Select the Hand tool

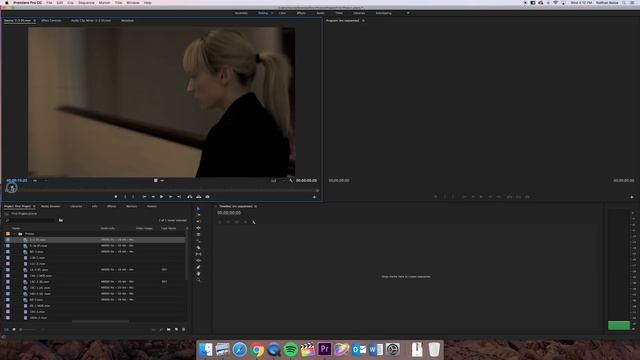click(x=198, y=273)
